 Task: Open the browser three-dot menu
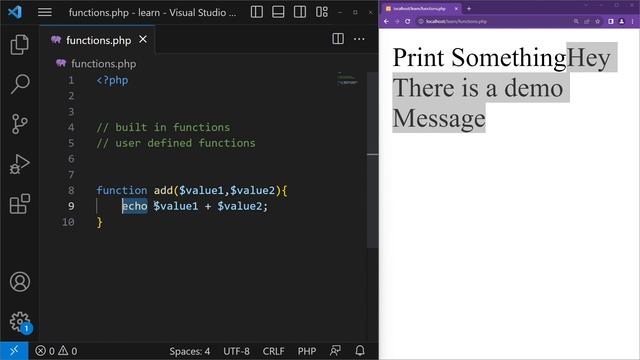pos(632,21)
